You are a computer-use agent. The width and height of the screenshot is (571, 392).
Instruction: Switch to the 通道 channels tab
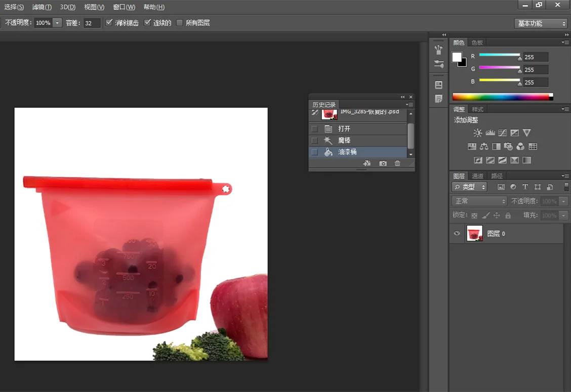[x=477, y=176]
